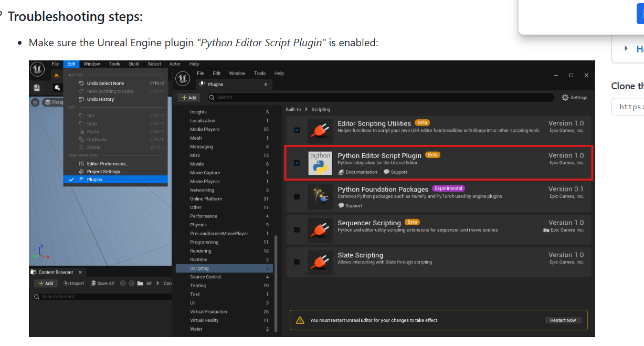The height and width of the screenshot is (346, 644).
Task: Switch to the Plugins tab
Action: (234, 84)
